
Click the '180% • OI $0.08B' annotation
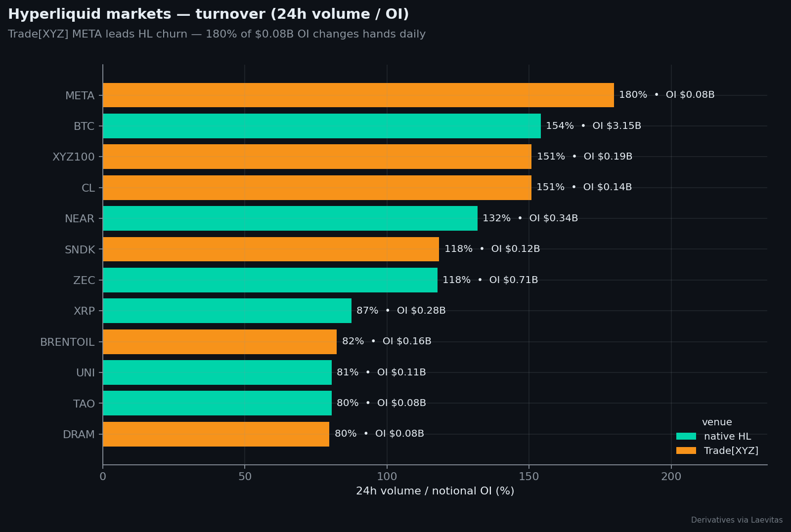click(667, 95)
